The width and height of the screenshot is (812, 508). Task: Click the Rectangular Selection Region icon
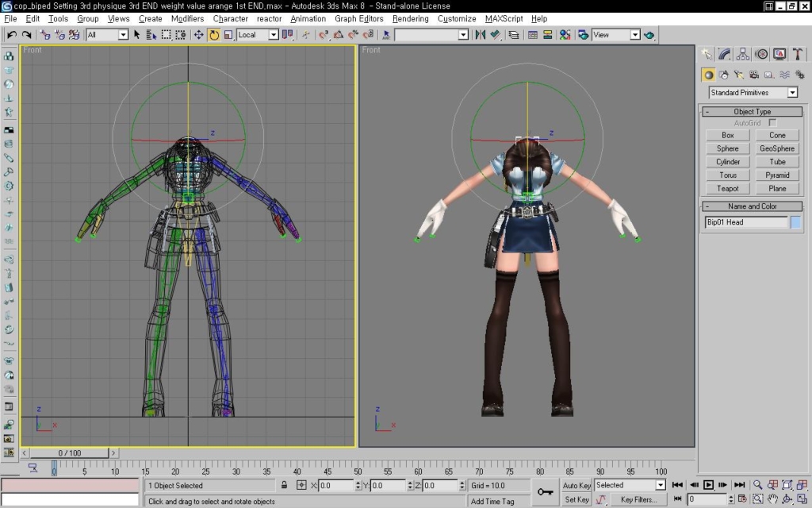coord(166,35)
